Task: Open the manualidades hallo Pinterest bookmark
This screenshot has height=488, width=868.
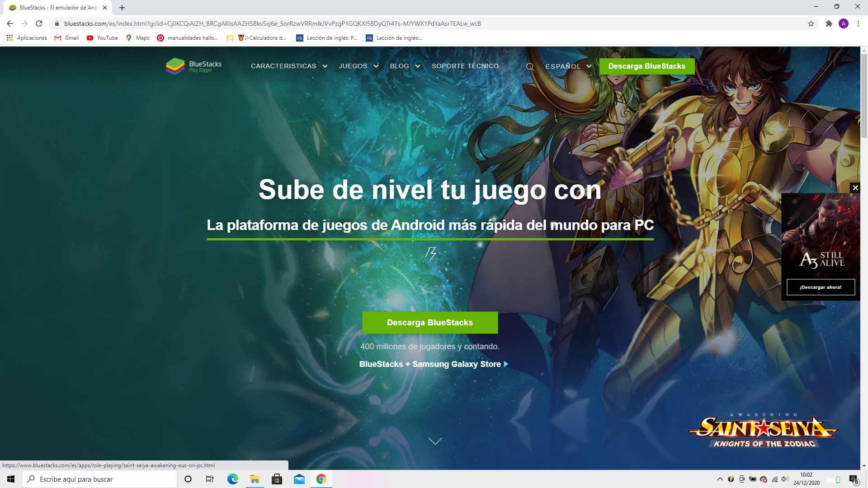Action: tap(188, 38)
